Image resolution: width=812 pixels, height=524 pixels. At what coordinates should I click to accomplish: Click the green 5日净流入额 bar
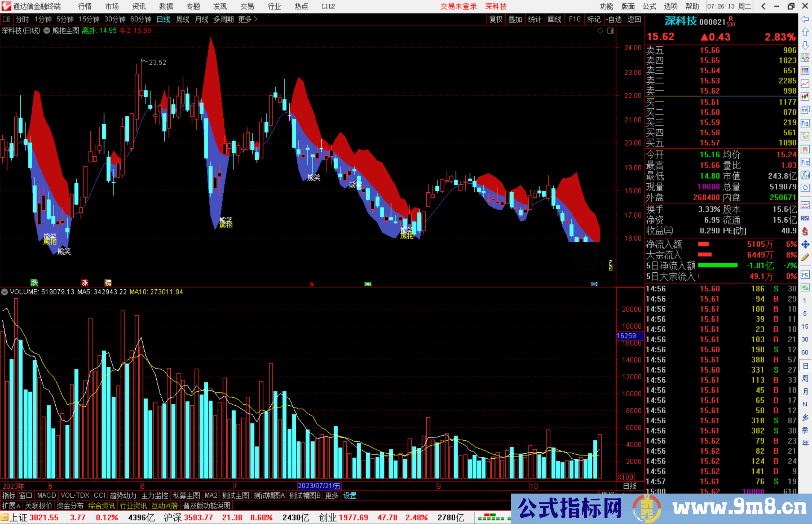click(x=718, y=265)
